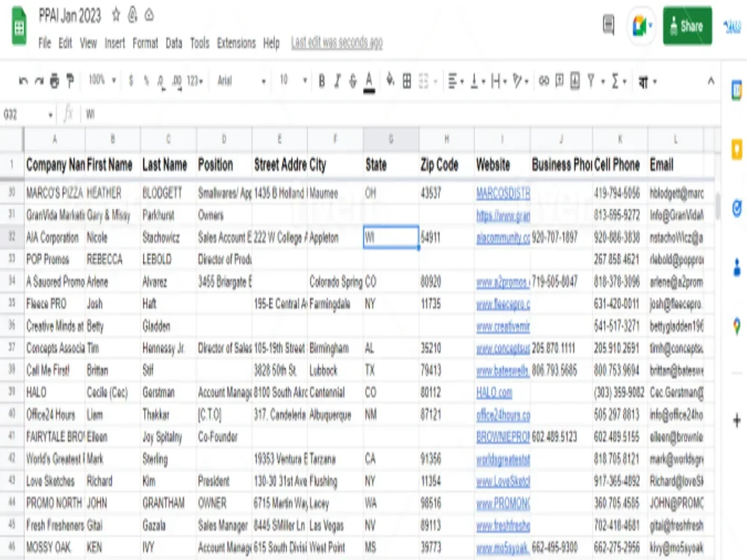
Task: Format as currency
Action: click(x=131, y=81)
